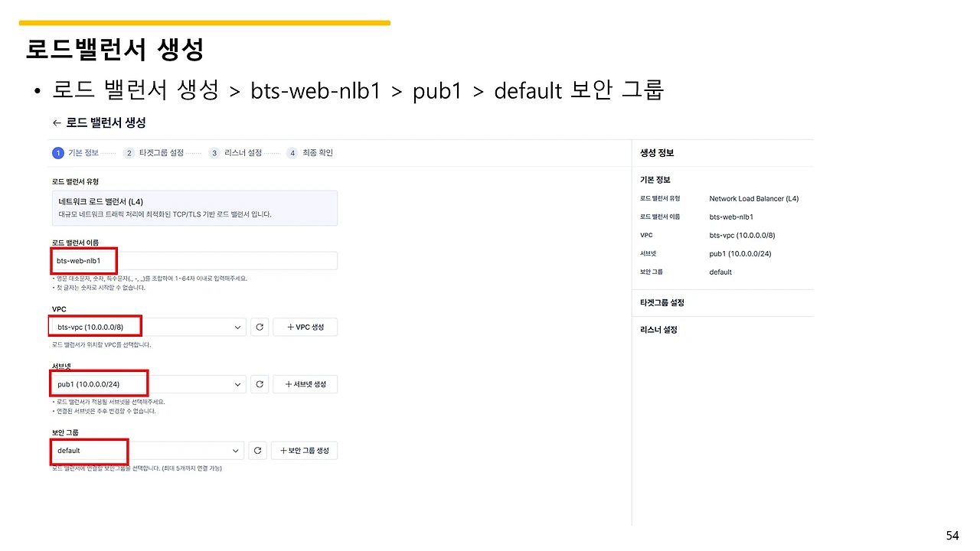Screen dimensions: 980x551
Task: Click the 로드 밸런서 이름 input field
Action: [x=194, y=261]
